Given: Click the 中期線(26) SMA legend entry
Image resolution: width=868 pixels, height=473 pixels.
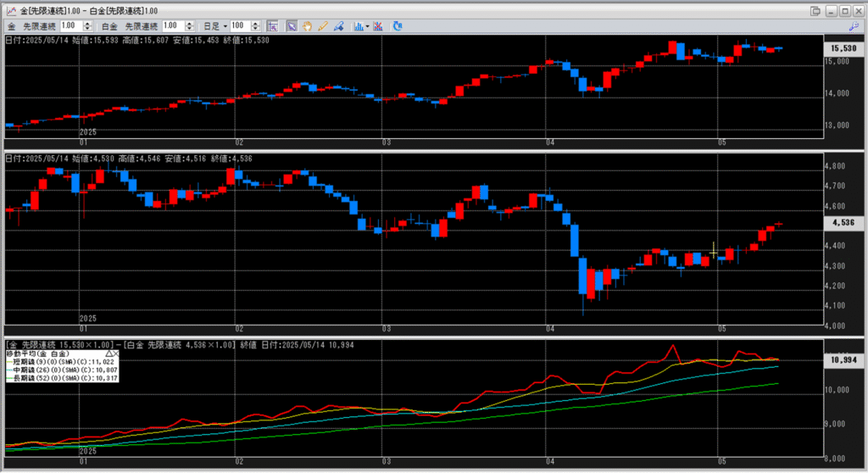Looking at the screenshot, I should (61, 370).
